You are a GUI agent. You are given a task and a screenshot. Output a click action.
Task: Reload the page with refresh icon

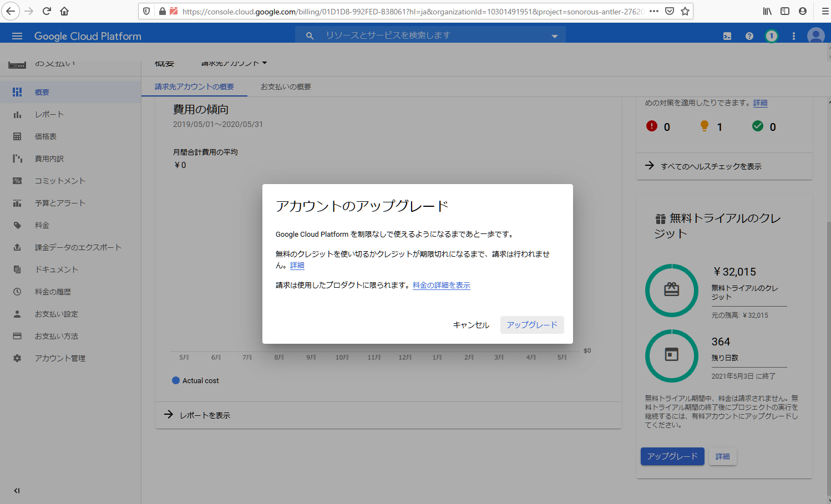47,11
